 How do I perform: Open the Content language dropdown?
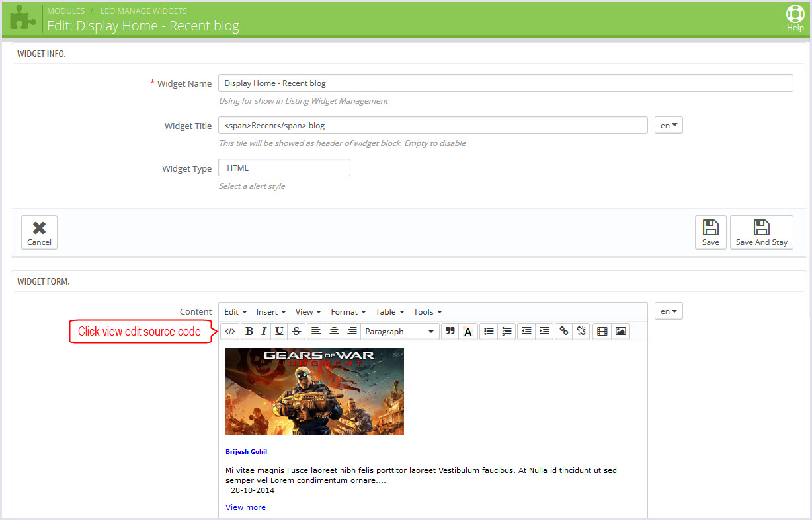pos(669,311)
